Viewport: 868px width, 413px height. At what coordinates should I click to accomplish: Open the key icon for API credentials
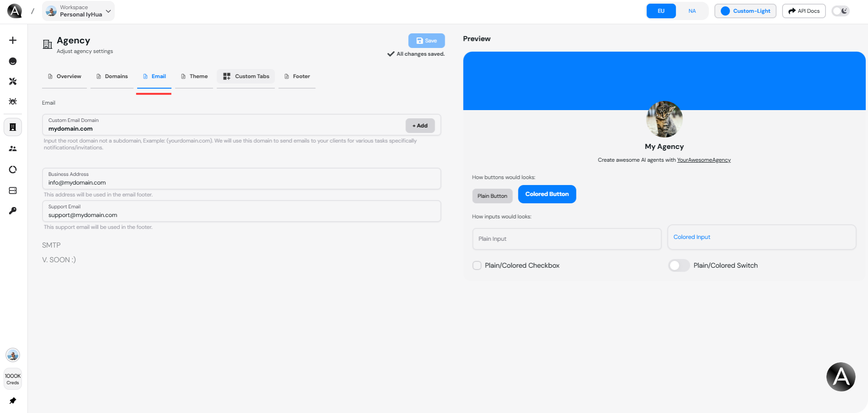coord(13,211)
